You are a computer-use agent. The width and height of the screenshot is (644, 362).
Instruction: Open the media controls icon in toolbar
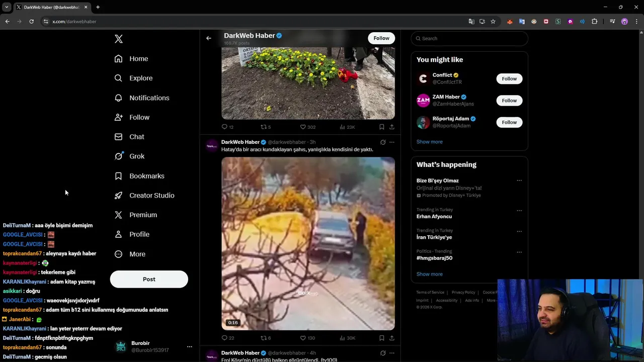612,22
